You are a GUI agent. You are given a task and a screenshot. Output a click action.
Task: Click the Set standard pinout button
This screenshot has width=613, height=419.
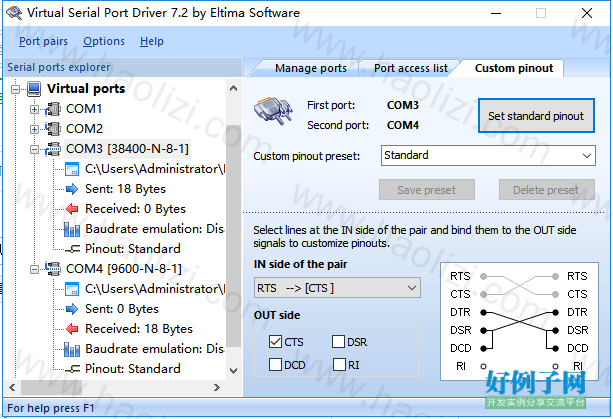[x=536, y=116]
